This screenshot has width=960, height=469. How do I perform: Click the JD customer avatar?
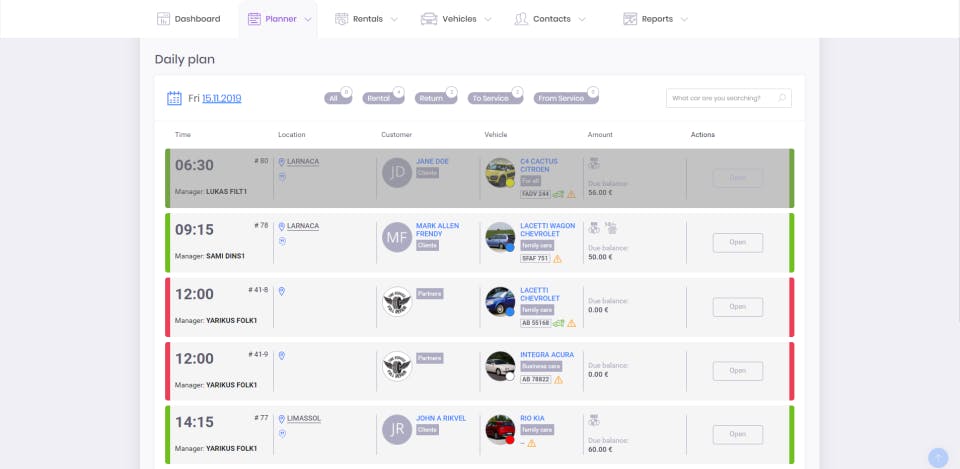397,173
